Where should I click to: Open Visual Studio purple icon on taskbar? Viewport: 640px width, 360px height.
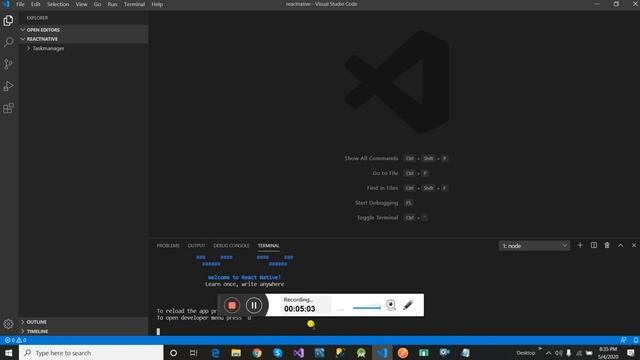click(x=298, y=353)
